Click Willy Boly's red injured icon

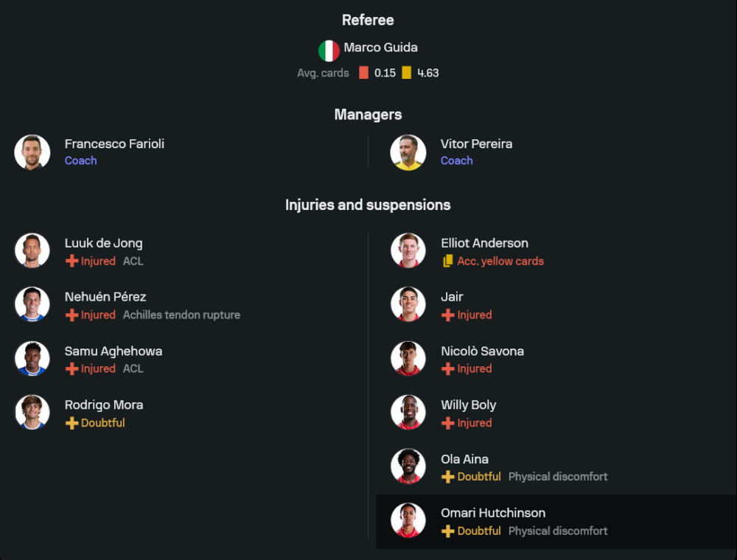pos(447,423)
